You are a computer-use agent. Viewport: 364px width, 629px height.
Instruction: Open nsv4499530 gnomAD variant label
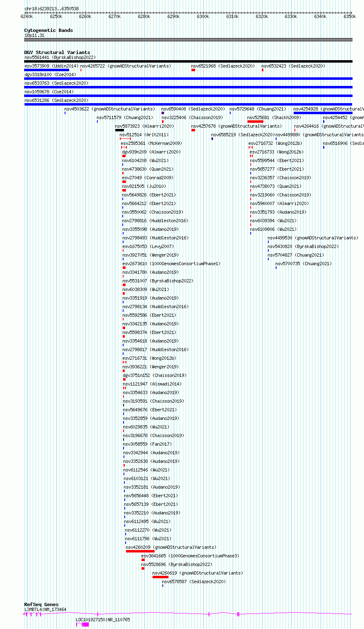pyautogui.click(x=313, y=238)
